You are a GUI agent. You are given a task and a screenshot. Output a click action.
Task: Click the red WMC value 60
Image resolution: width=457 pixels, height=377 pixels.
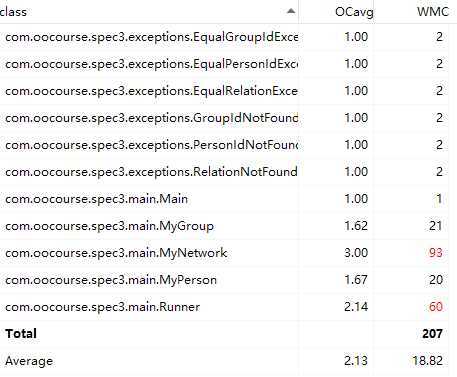[436, 307]
